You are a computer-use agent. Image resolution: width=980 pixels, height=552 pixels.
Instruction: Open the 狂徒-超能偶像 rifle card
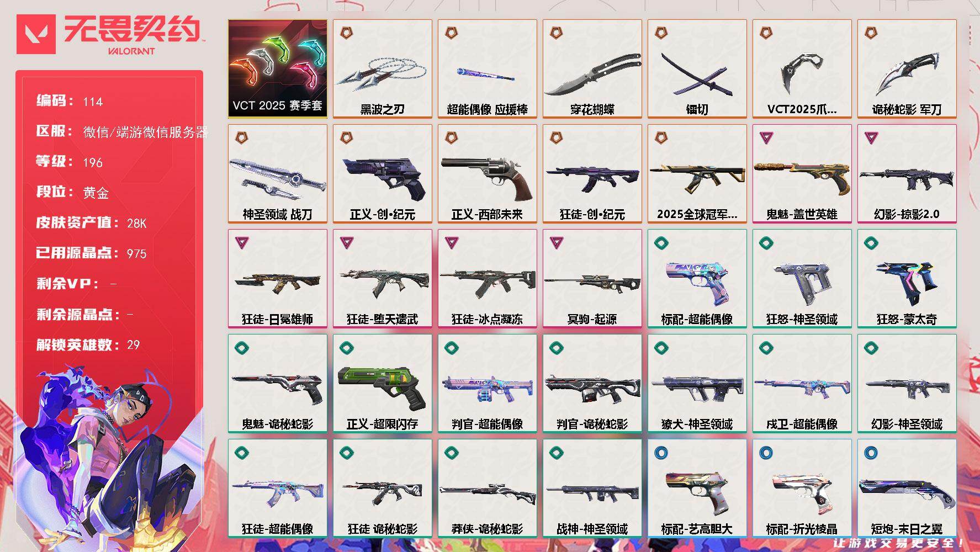278,489
